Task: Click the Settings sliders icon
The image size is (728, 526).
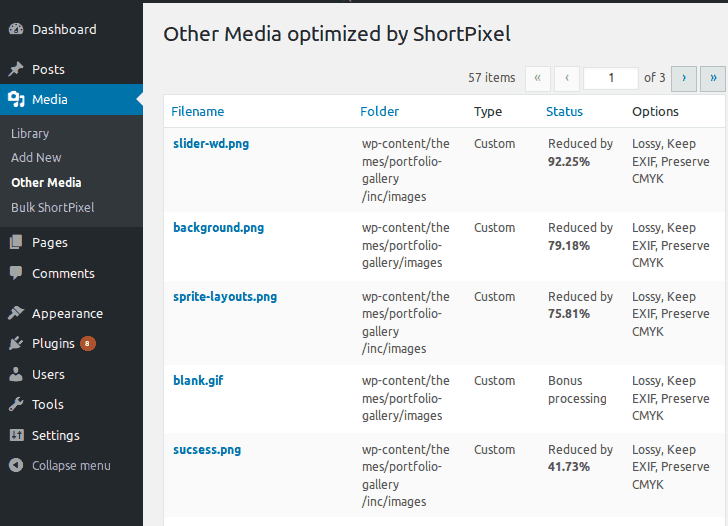Action: tap(16, 435)
